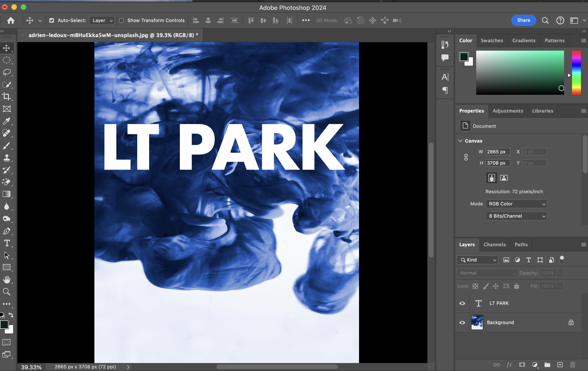Screen dimensions: 588x371
Task: Click the Share button
Action: pyautogui.click(x=523, y=20)
